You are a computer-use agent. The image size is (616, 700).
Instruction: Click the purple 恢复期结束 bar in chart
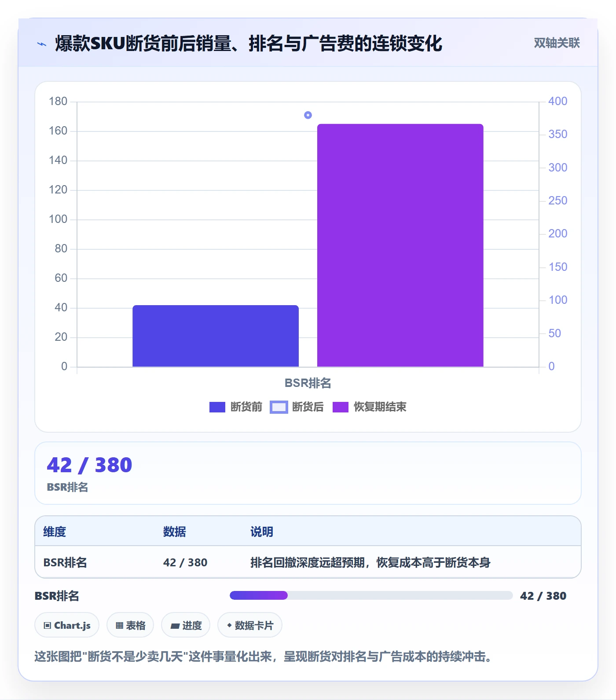(x=400, y=245)
